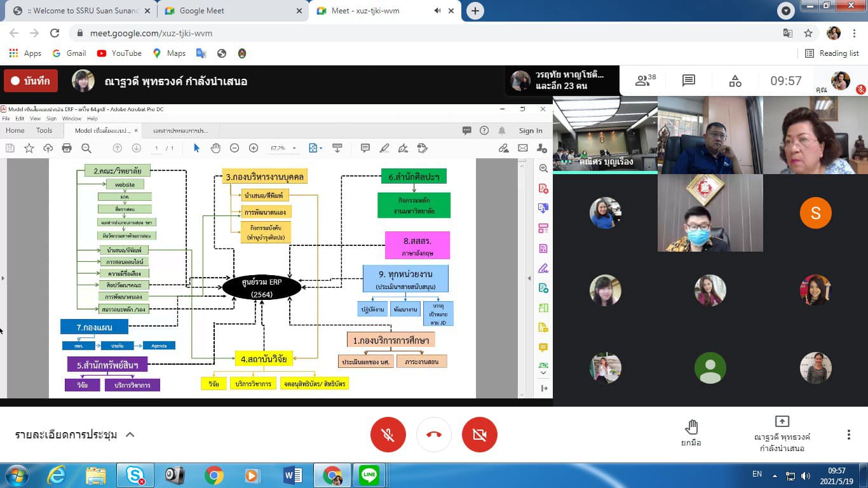Click the red บันทึก recording button

coord(31,81)
